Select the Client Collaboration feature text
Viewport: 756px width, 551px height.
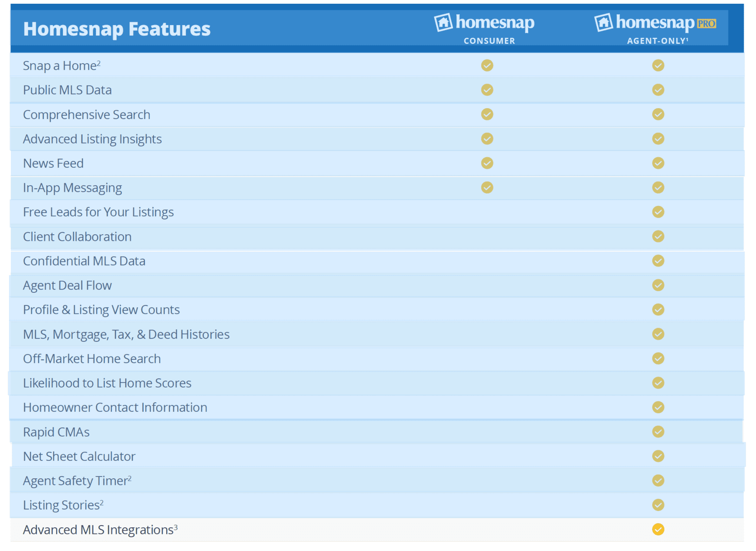pos(77,237)
